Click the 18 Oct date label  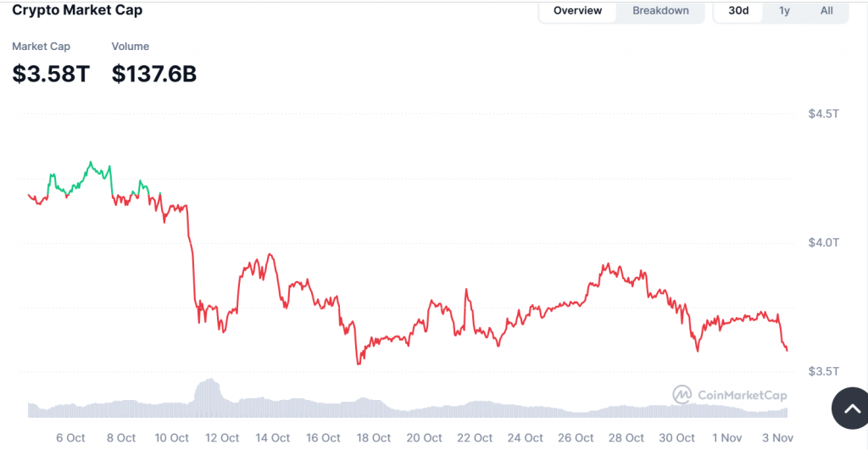(374, 438)
